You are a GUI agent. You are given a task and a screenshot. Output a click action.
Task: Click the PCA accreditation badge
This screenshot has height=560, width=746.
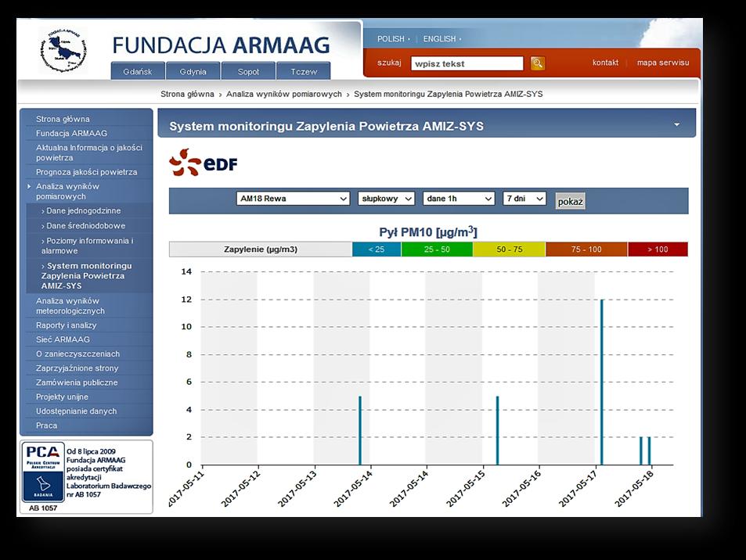pyautogui.click(x=43, y=472)
